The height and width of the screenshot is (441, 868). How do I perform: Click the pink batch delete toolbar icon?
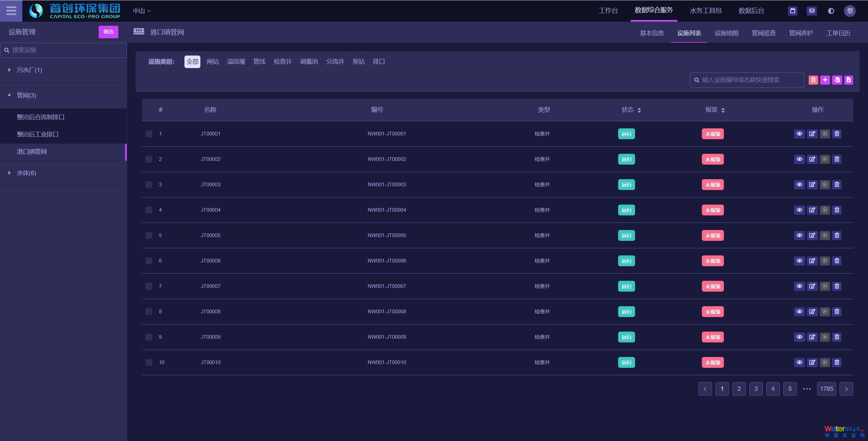tap(813, 80)
